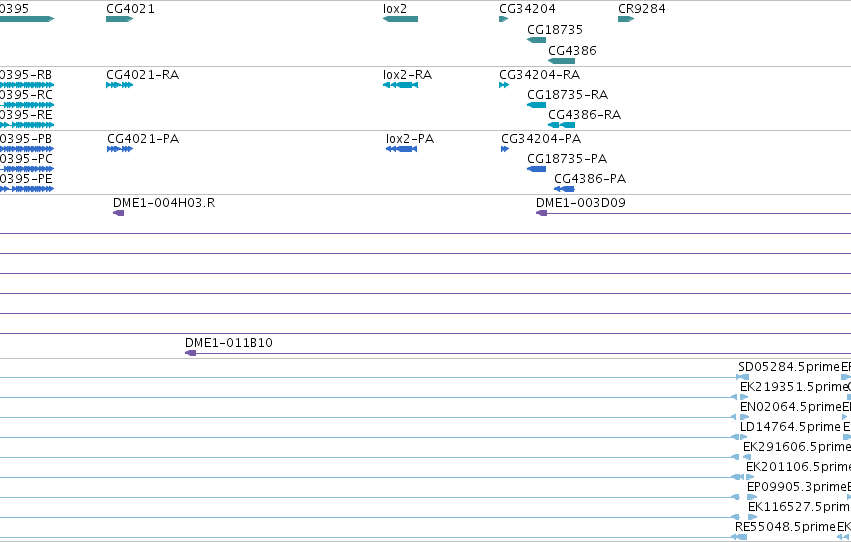851x542 pixels.
Task: Select the CG4386-RA transcript label
Action: (585, 114)
